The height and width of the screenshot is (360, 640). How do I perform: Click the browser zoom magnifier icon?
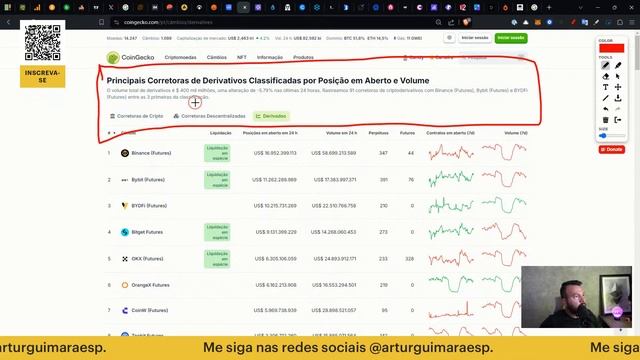point(438,22)
